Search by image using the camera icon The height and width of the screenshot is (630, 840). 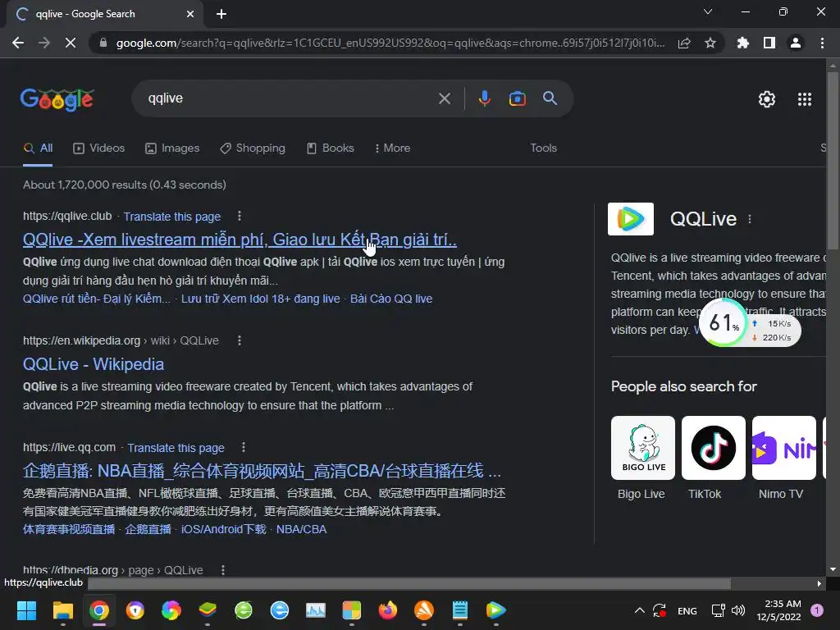[x=517, y=98]
